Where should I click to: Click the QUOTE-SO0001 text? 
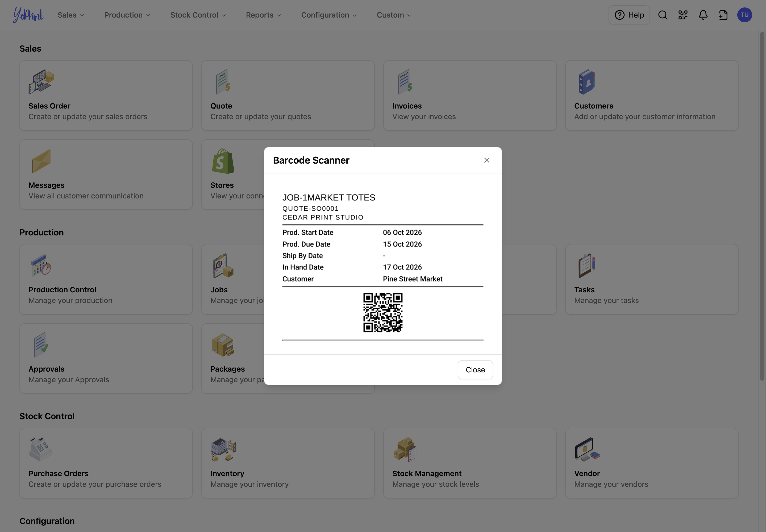310,209
